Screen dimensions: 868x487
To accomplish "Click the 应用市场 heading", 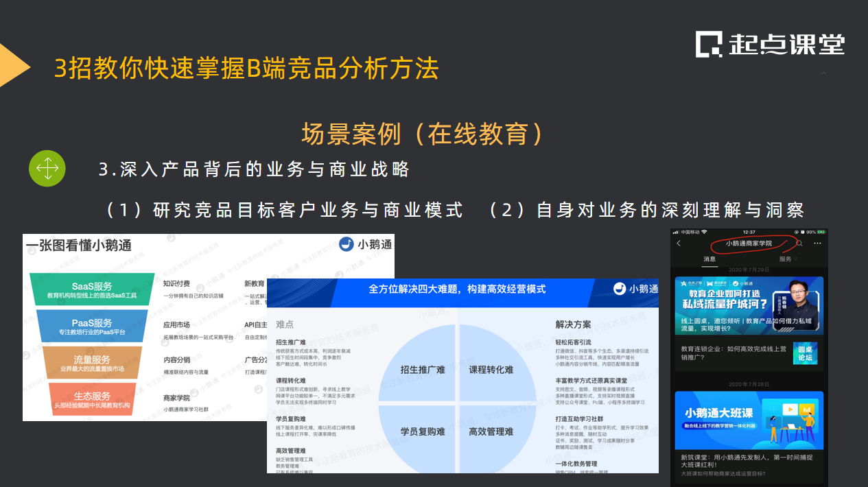I will 176,324.
